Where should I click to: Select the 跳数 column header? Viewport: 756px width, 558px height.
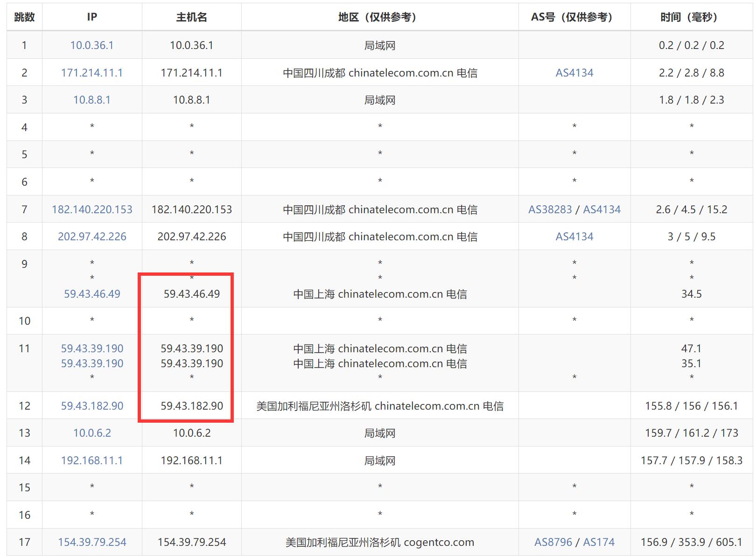[x=24, y=17]
